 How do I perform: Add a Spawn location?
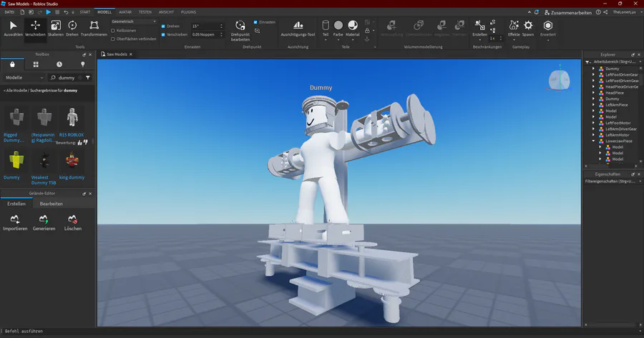pyautogui.click(x=528, y=29)
